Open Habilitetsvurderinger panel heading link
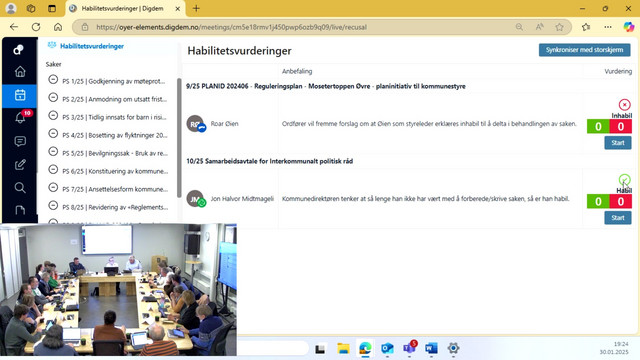640x360 pixels. pos(92,46)
